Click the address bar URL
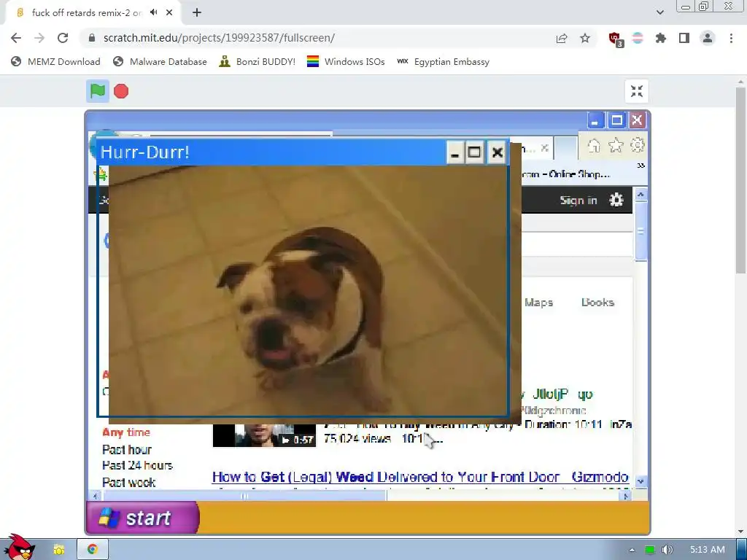Viewport: 747px width, 560px height. (x=219, y=38)
